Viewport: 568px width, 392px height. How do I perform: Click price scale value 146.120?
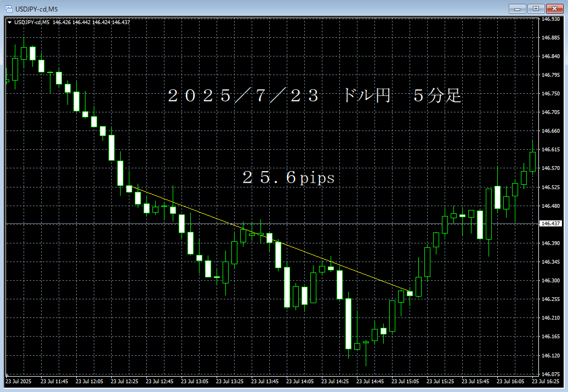[550, 356]
